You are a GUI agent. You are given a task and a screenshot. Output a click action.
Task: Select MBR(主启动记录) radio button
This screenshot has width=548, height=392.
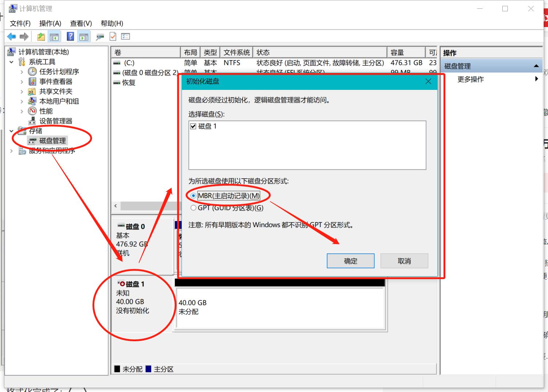(x=193, y=196)
